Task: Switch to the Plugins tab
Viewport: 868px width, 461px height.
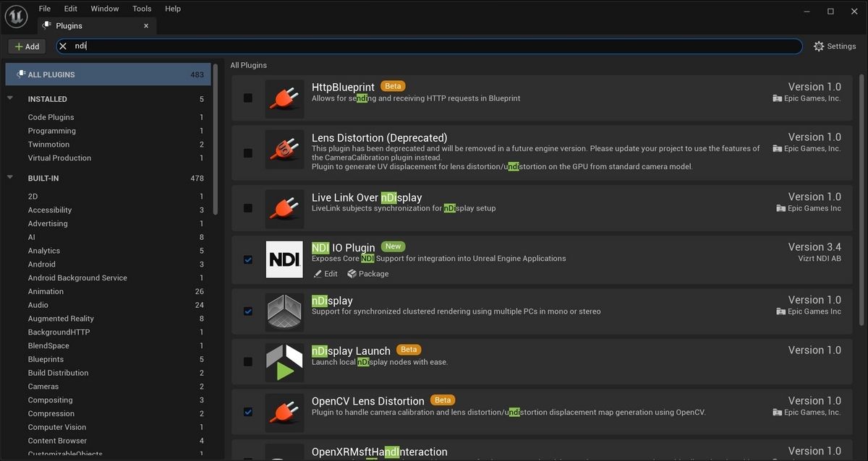Action: (x=97, y=25)
